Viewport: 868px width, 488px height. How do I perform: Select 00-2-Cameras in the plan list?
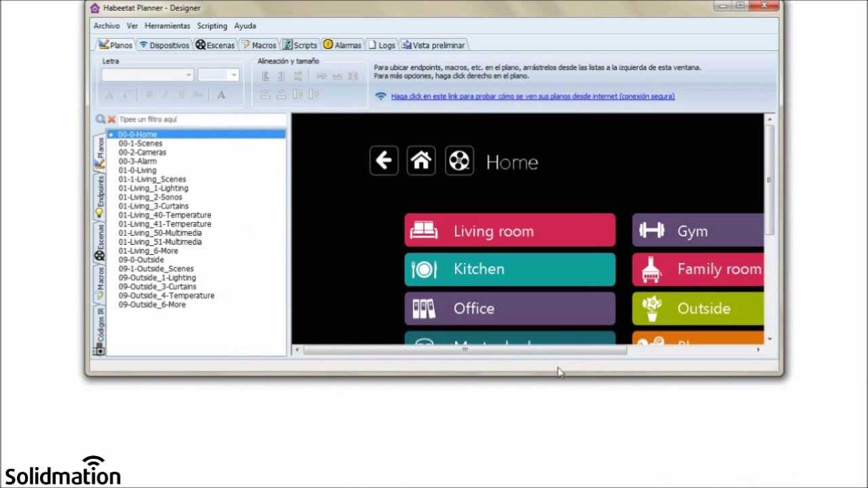click(x=142, y=152)
